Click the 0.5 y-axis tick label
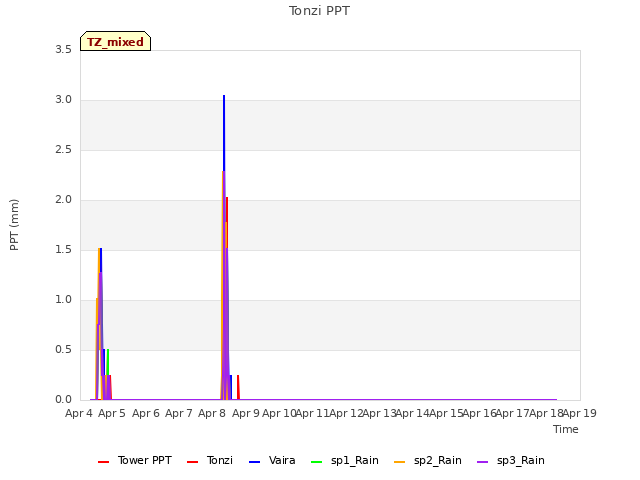The height and width of the screenshot is (480, 640). pyautogui.click(x=63, y=350)
